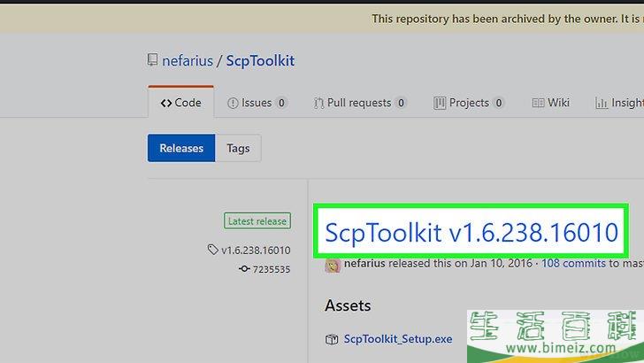Image resolution: width=644 pixels, height=363 pixels.
Task: Click the Code brackets icon
Action: tap(166, 103)
